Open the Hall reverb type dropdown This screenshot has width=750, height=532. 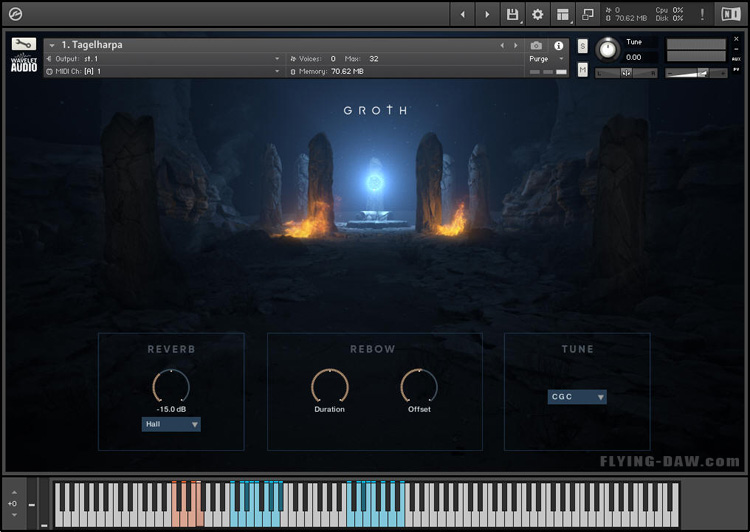(x=171, y=424)
